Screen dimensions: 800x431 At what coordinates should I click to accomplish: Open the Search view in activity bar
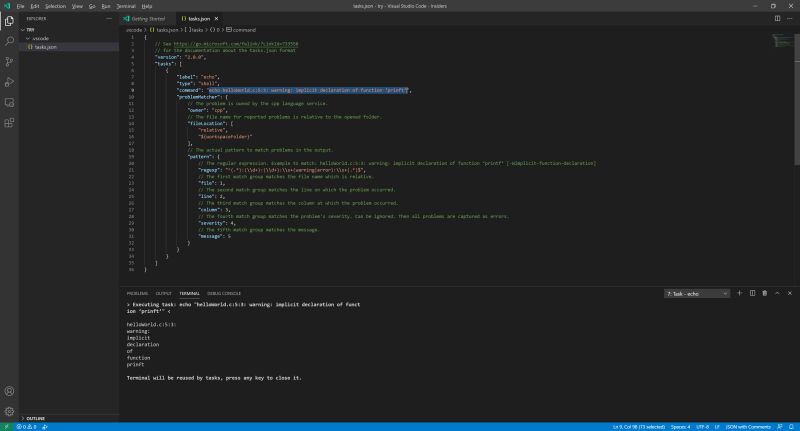click(9, 41)
